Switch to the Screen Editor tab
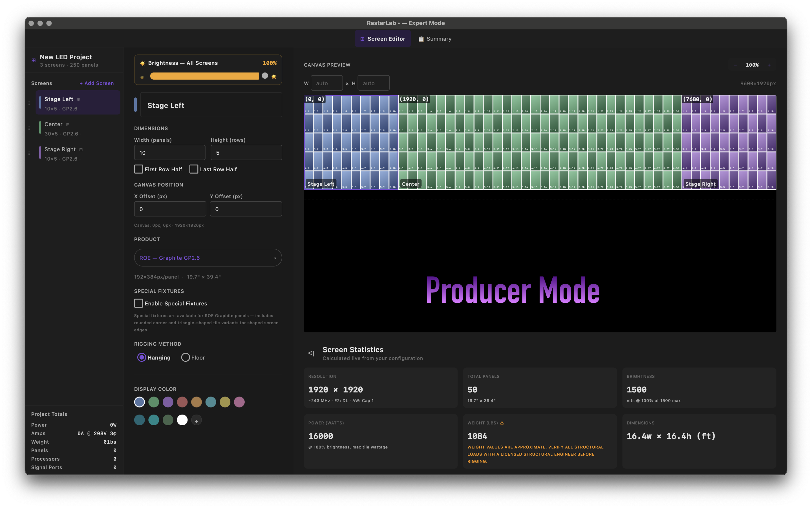812x508 pixels. click(x=383, y=39)
